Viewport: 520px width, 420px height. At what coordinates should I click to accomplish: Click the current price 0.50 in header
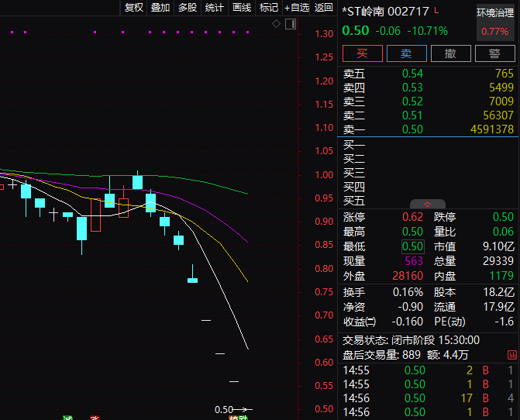point(356,31)
